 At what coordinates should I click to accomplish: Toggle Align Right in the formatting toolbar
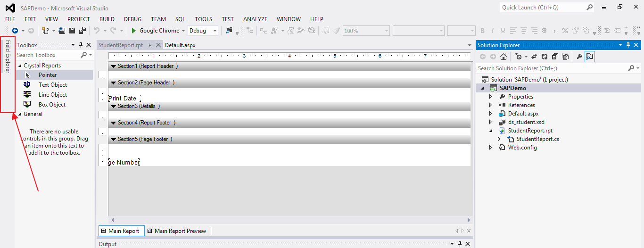[x=534, y=31]
